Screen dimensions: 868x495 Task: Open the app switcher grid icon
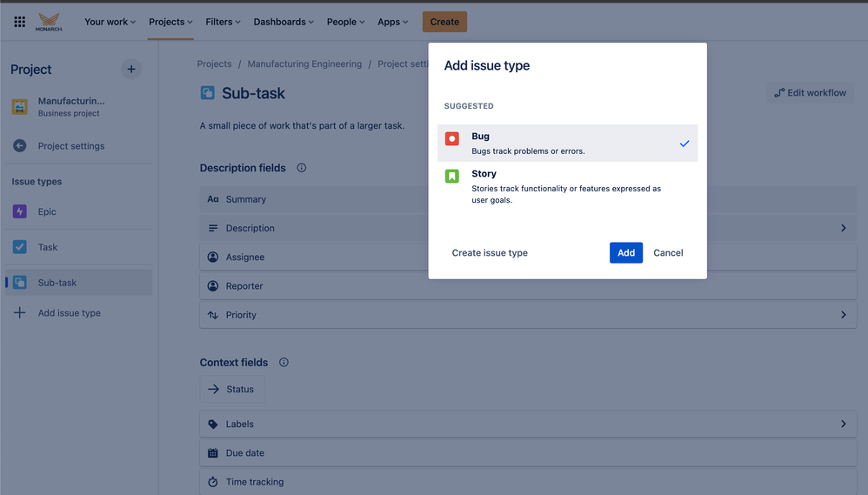point(19,22)
